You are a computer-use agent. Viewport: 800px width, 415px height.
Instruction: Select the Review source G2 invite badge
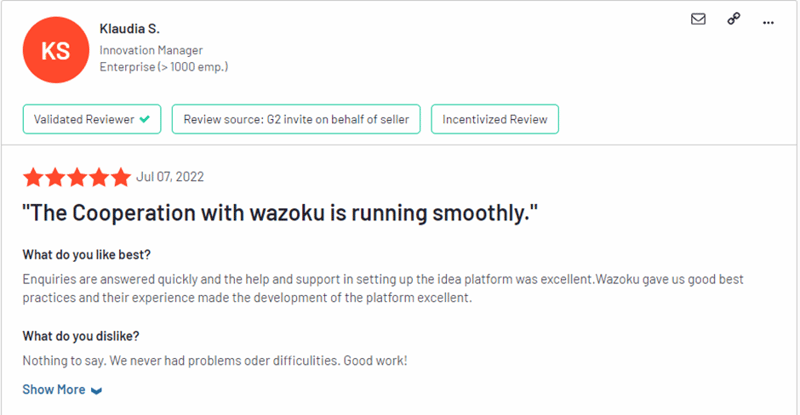(x=296, y=119)
